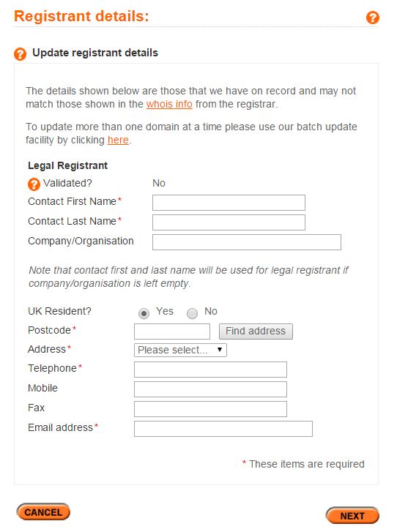
Task: Focus the Contact First Name field
Action: click(229, 203)
